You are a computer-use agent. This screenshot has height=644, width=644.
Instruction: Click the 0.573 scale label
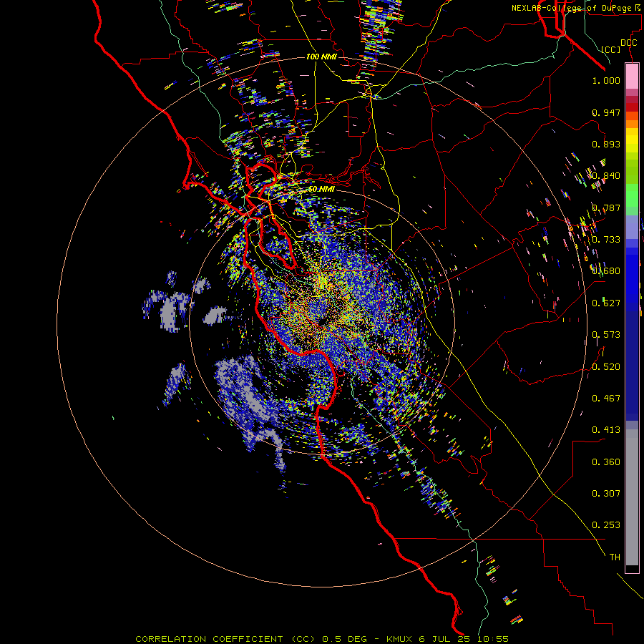[606, 335]
